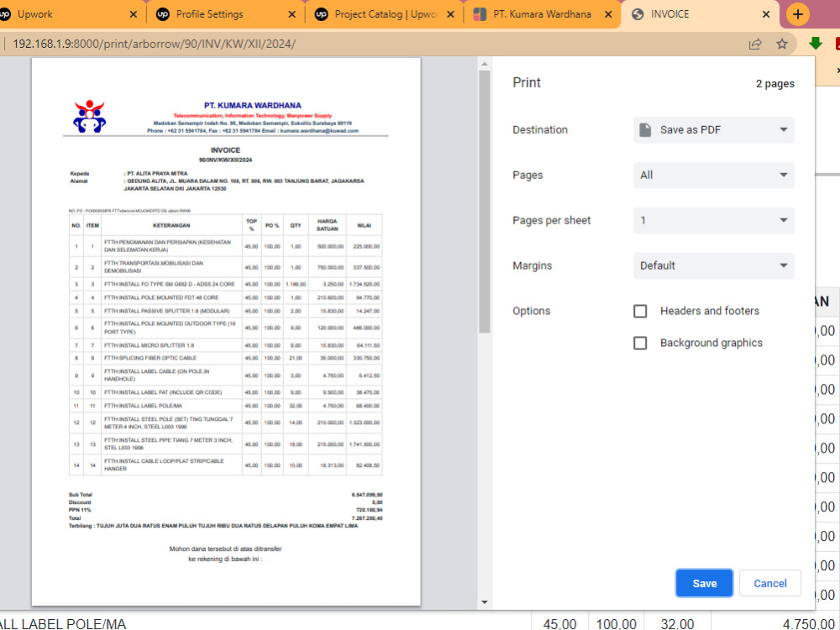Cancel the print dialog
The width and height of the screenshot is (840, 630).
pyautogui.click(x=769, y=583)
